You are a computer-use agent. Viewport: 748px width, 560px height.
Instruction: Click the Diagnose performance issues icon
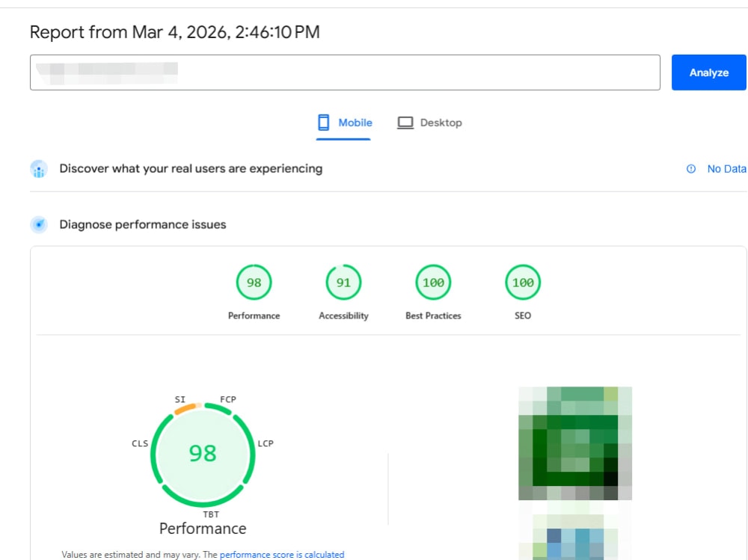pos(39,224)
